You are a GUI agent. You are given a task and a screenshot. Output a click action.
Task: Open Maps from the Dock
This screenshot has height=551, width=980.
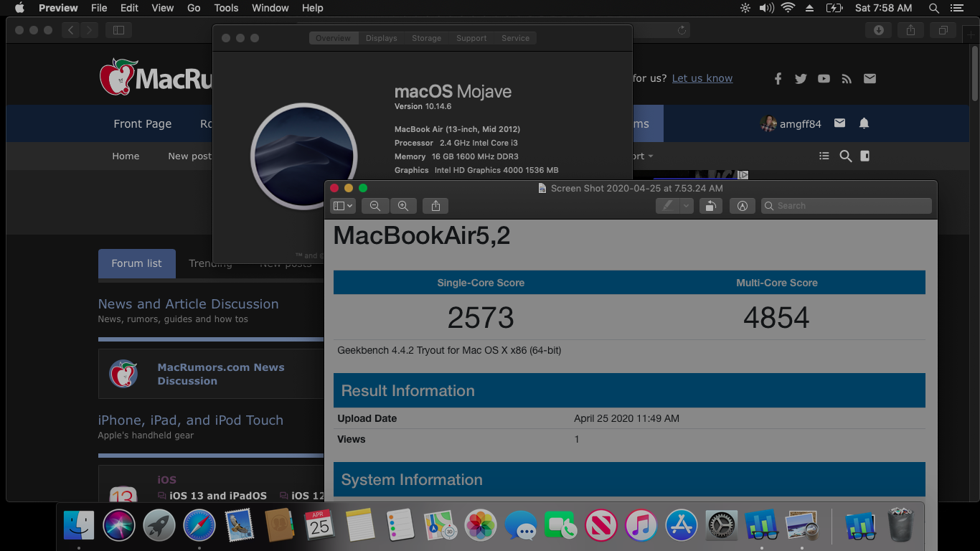440,526
